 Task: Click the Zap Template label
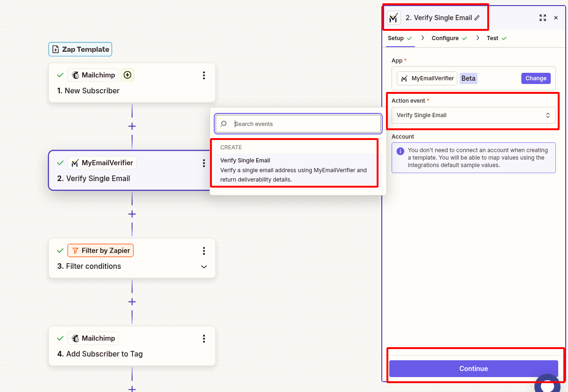click(80, 49)
